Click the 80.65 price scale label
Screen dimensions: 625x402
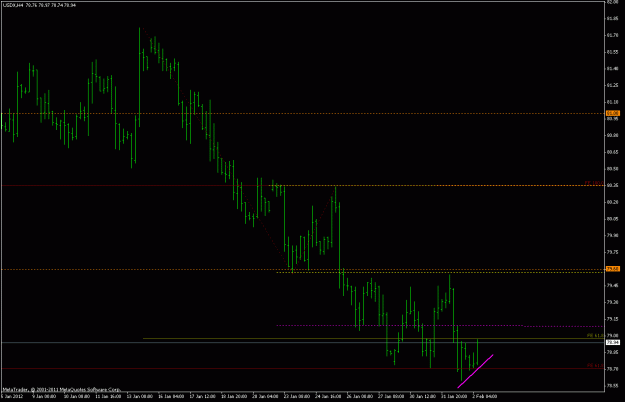pyautogui.click(x=613, y=152)
